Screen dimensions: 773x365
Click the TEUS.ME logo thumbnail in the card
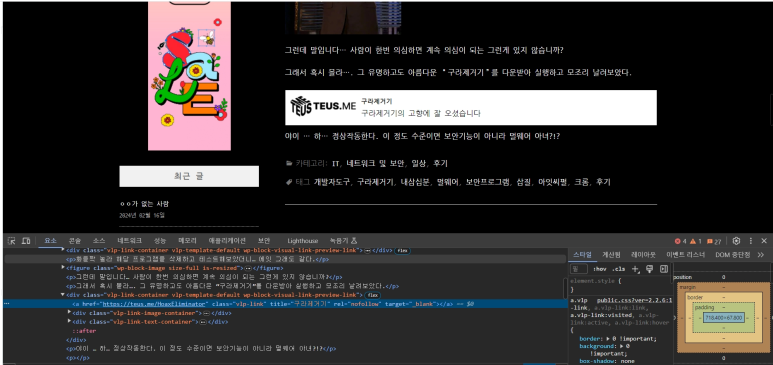tap(323, 107)
